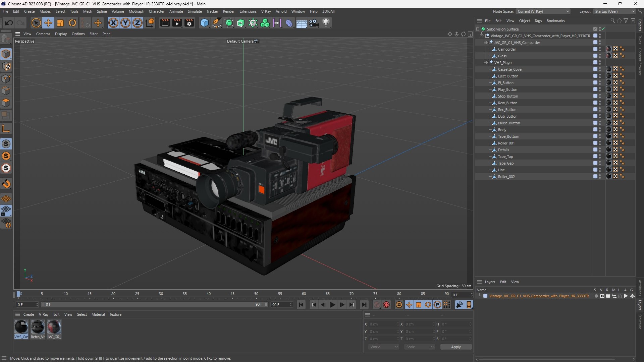Go to end of animation

[364, 305]
